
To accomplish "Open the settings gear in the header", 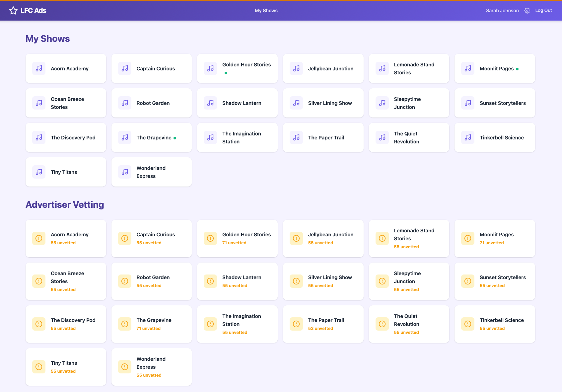I will (527, 10).
